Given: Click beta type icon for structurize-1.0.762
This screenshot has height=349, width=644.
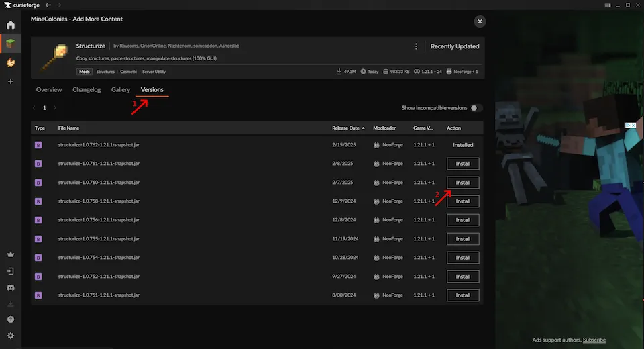Looking at the screenshot, I should coord(38,145).
